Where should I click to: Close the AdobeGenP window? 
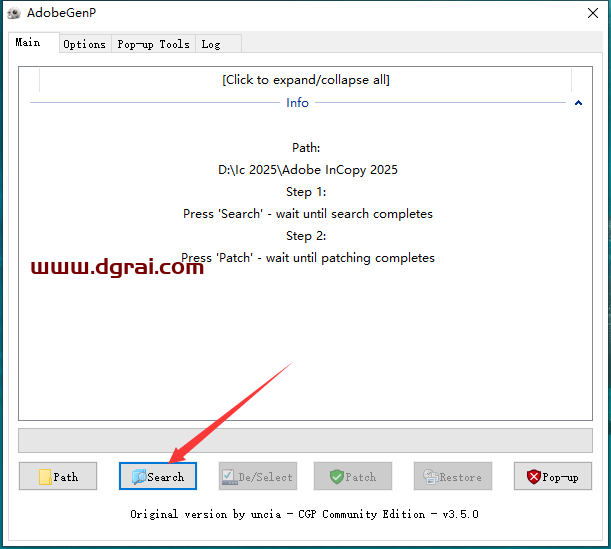coord(593,13)
